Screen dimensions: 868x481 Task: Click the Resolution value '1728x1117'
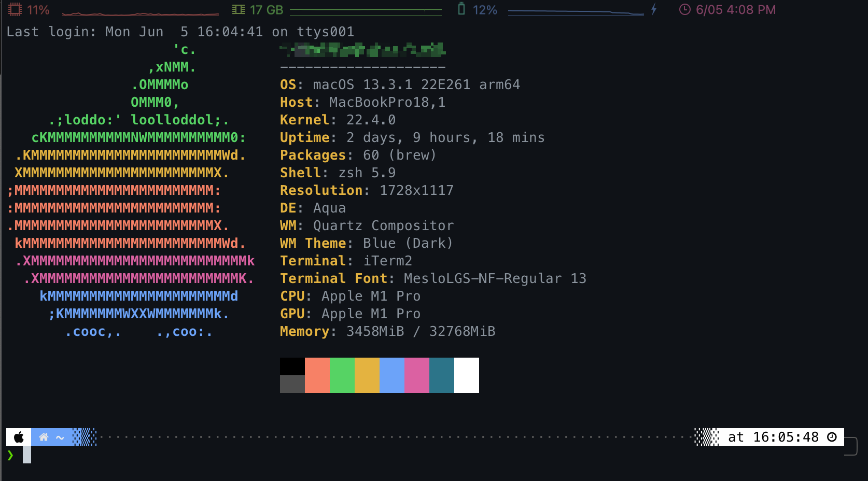pos(416,190)
